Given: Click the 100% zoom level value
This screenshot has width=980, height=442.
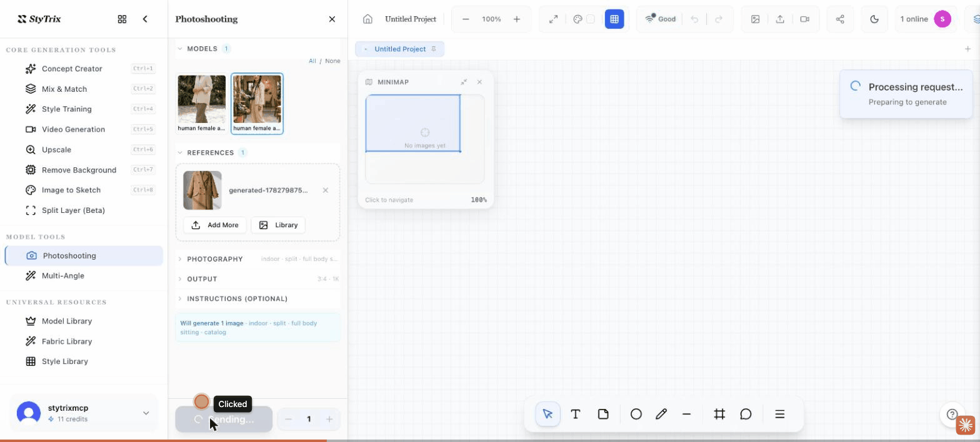Looking at the screenshot, I should click(491, 19).
